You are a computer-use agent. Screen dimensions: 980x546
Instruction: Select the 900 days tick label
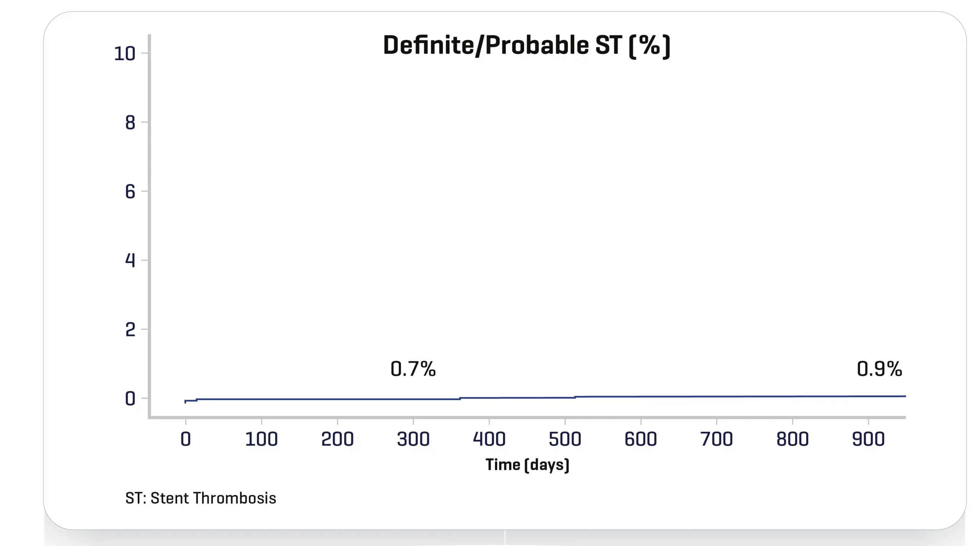pos(868,439)
